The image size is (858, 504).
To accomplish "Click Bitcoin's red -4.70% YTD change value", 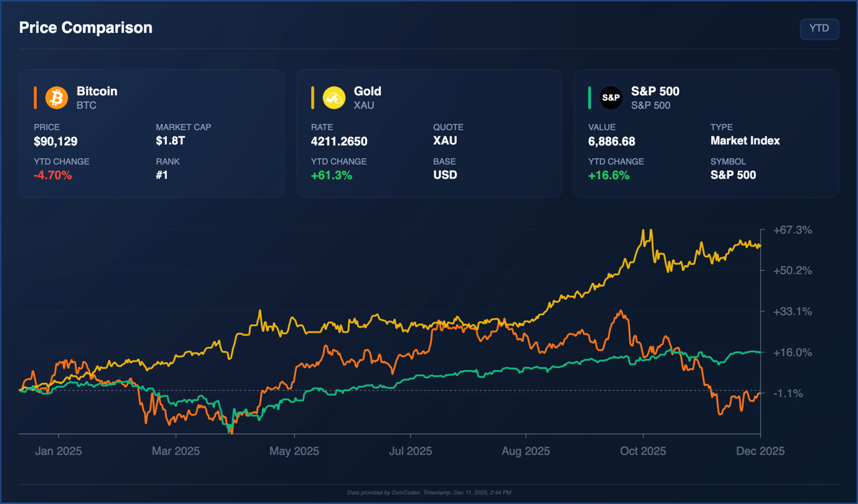I will (53, 175).
